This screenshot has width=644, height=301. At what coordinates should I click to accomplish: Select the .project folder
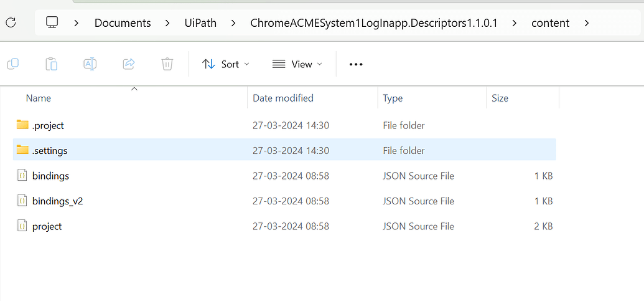48,125
